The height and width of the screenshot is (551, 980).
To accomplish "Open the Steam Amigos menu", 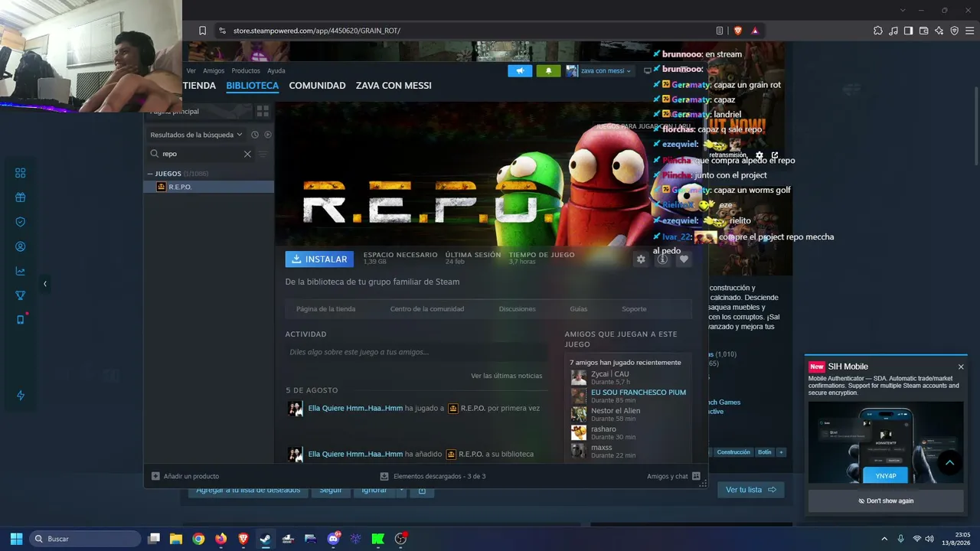I will tap(214, 71).
